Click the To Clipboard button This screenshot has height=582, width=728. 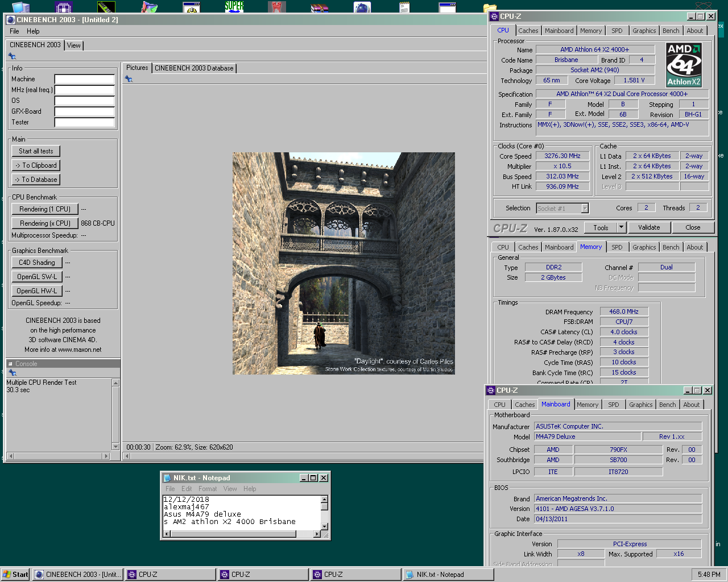tap(36, 165)
